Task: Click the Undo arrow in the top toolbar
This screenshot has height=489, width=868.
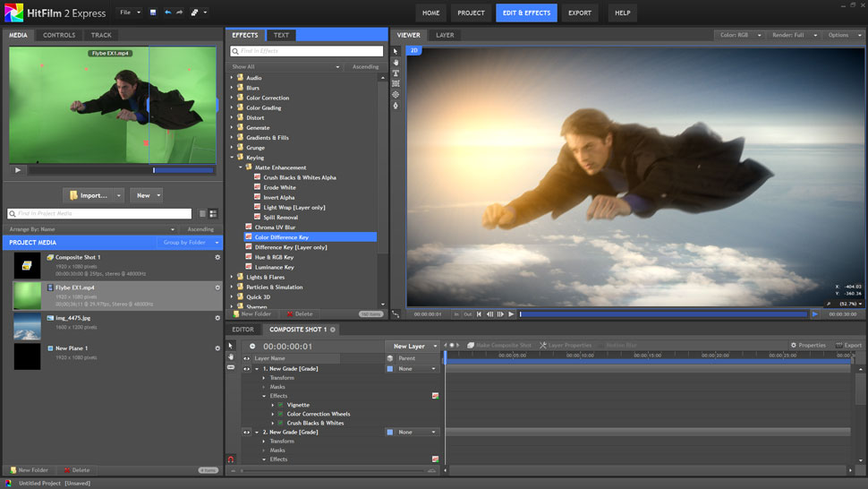Action: point(167,13)
